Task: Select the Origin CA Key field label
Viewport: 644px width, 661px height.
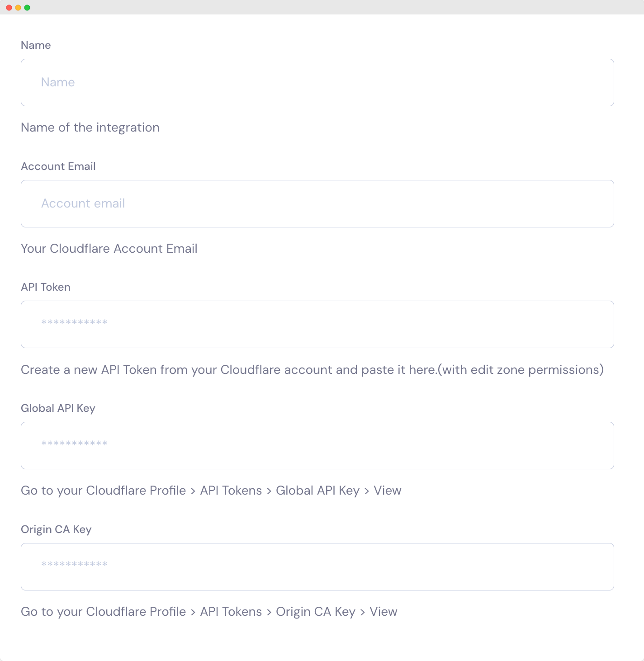Action: 56,529
